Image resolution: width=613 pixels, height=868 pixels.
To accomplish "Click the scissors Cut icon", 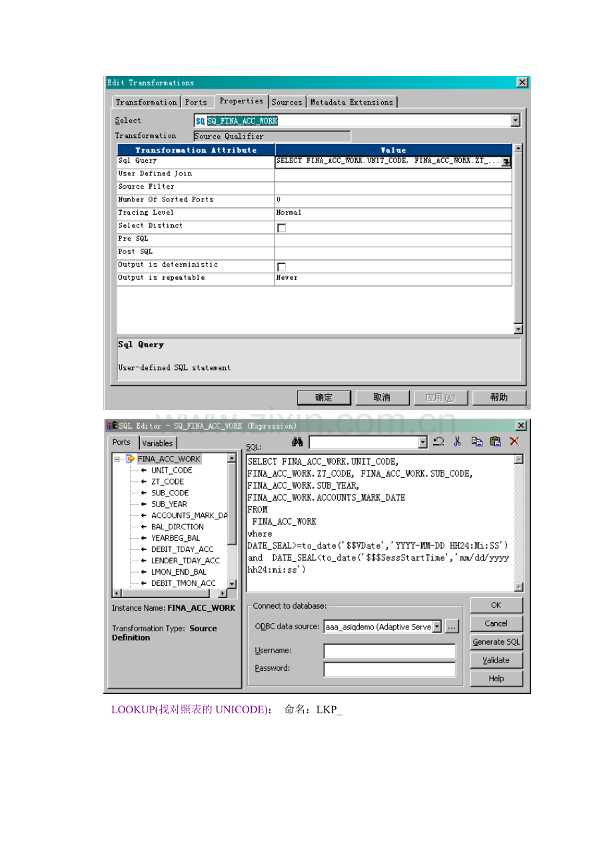I will pos(457,441).
